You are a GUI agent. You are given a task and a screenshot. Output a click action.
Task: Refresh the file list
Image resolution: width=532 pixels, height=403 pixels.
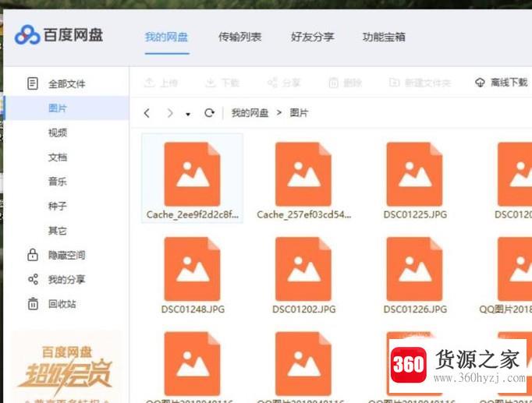click(209, 112)
